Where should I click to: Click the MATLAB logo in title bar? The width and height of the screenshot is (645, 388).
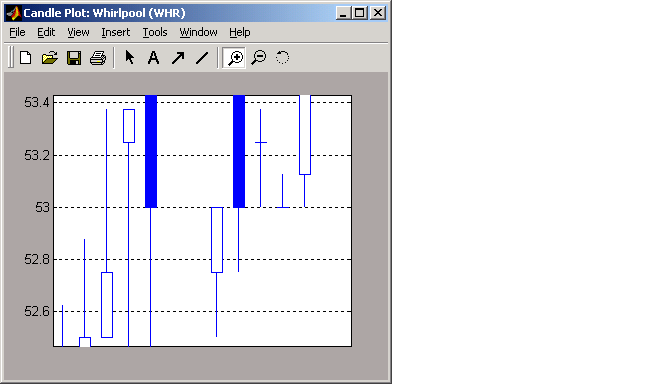14,13
